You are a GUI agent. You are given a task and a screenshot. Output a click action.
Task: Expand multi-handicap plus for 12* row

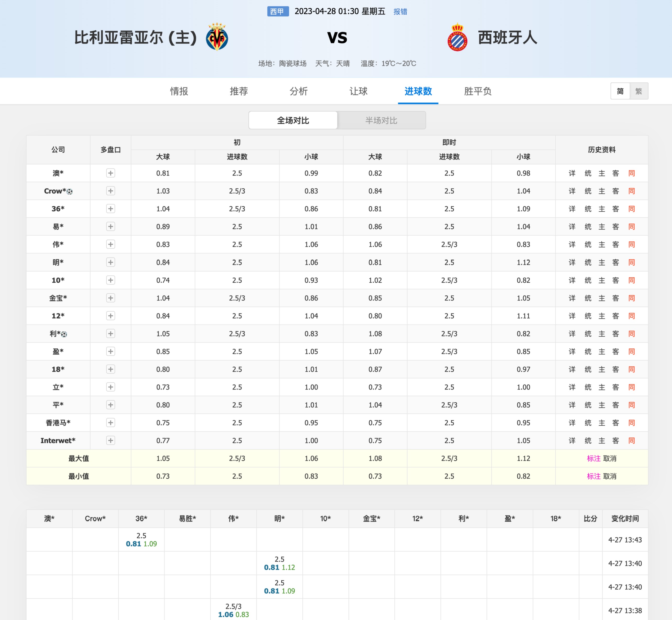click(110, 316)
